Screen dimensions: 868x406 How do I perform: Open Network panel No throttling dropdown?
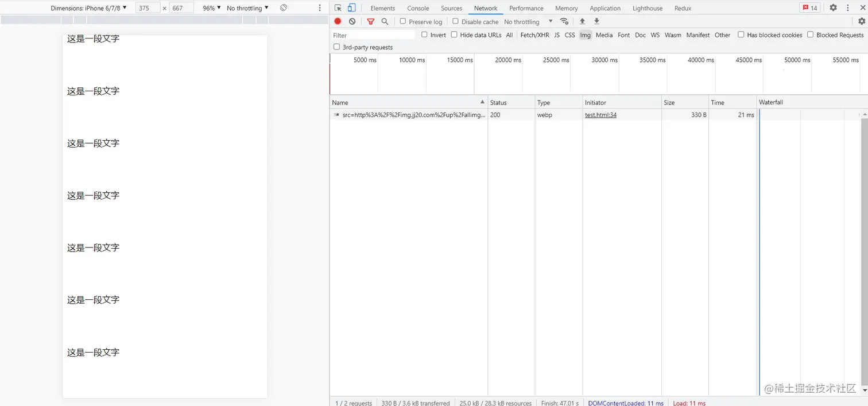point(529,22)
